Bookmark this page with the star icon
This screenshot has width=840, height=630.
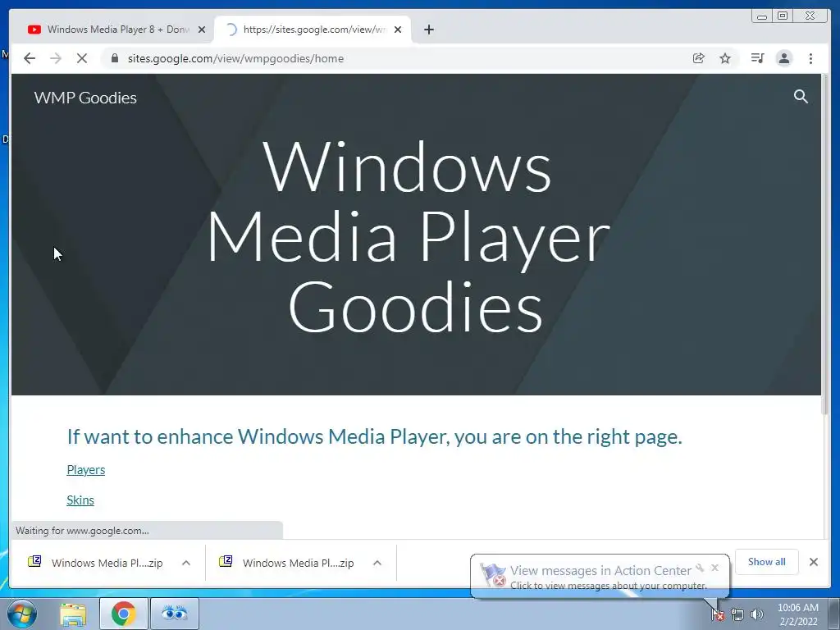tap(725, 58)
